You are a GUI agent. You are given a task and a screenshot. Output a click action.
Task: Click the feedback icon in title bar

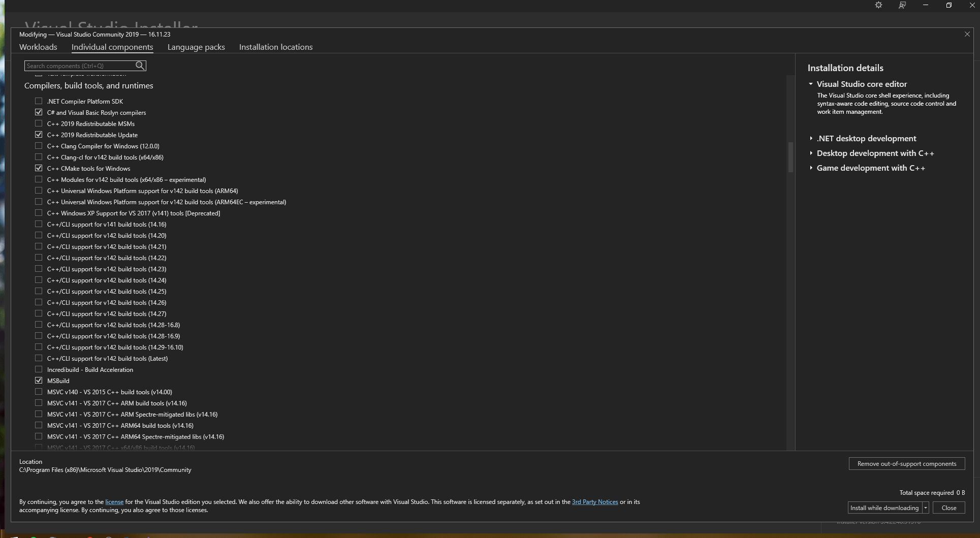(x=902, y=5)
